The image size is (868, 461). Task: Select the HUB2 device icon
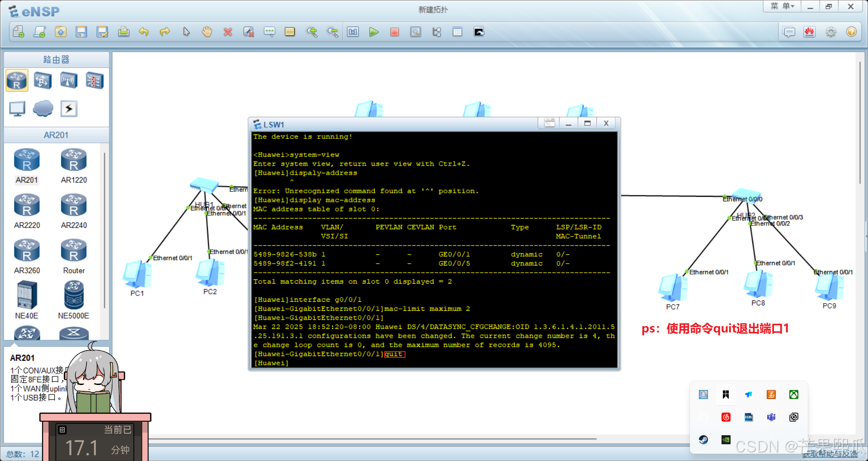click(x=746, y=195)
